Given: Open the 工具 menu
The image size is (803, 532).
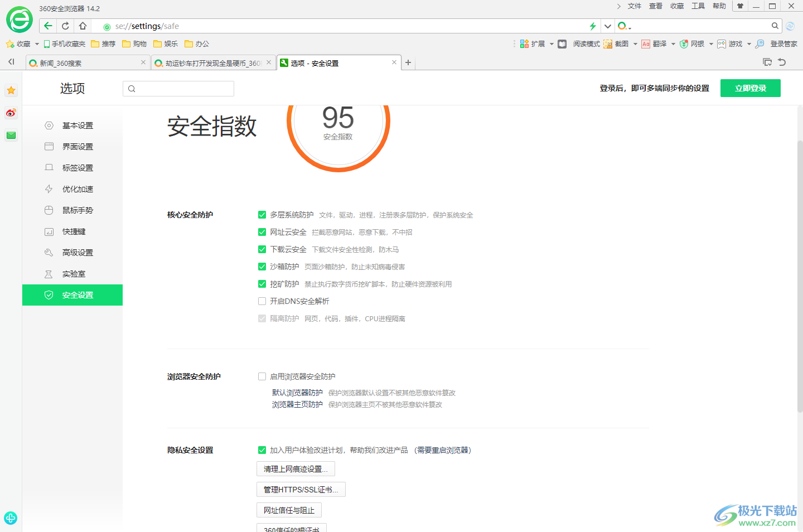Looking at the screenshot, I should pyautogui.click(x=698, y=6).
